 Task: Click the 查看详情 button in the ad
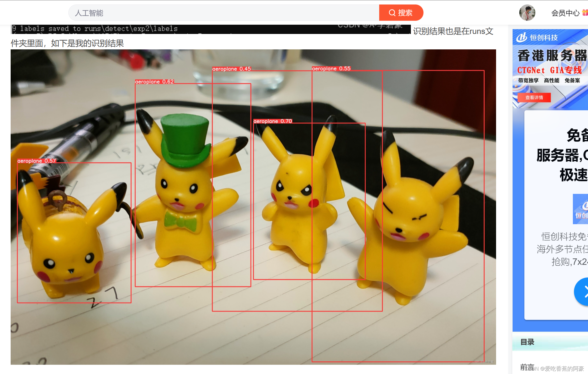point(534,97)
